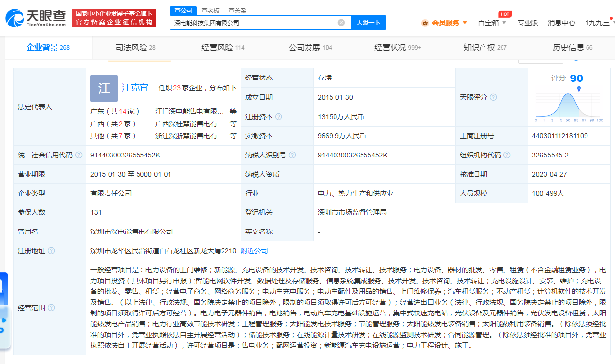Click the industry value 电力、热力生产和供应业
Viewport: 615px width, 364px height.
tap(356, 193)
